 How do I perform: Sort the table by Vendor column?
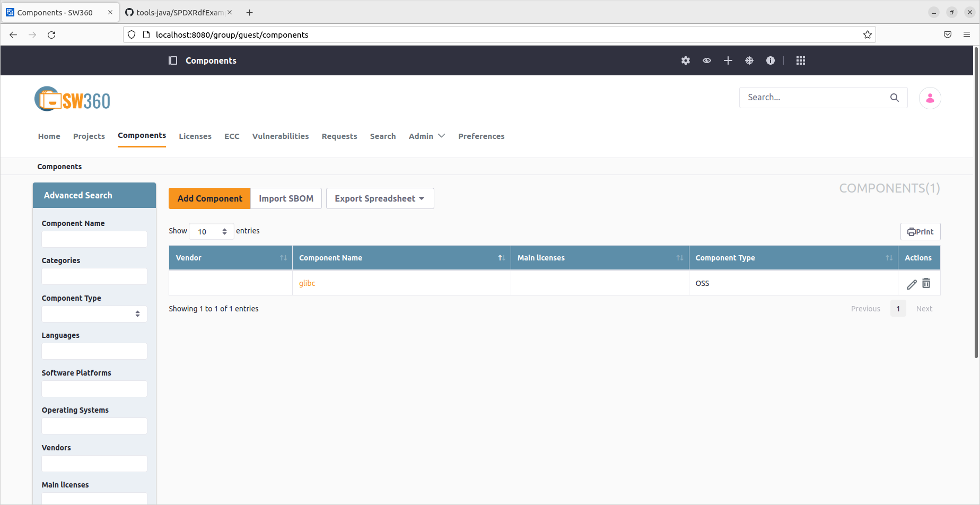tap(284, 258)
